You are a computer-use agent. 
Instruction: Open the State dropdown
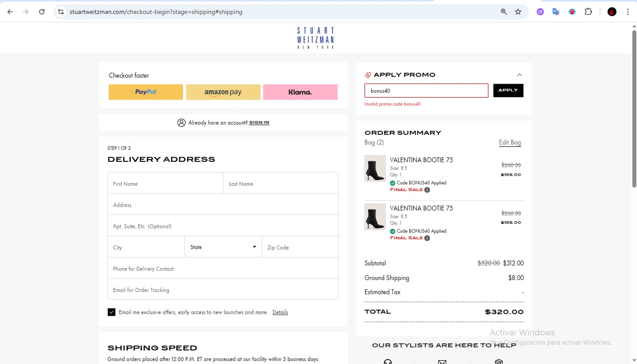point(223,247)
